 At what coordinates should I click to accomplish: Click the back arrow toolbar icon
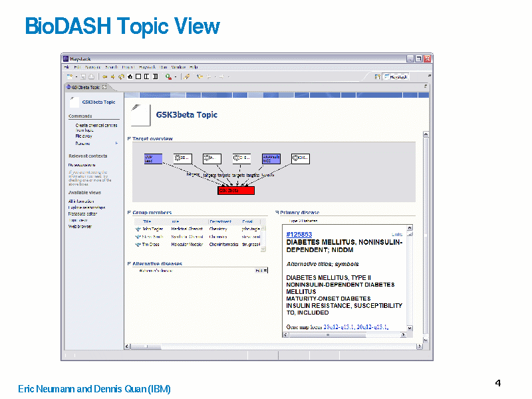105,76
